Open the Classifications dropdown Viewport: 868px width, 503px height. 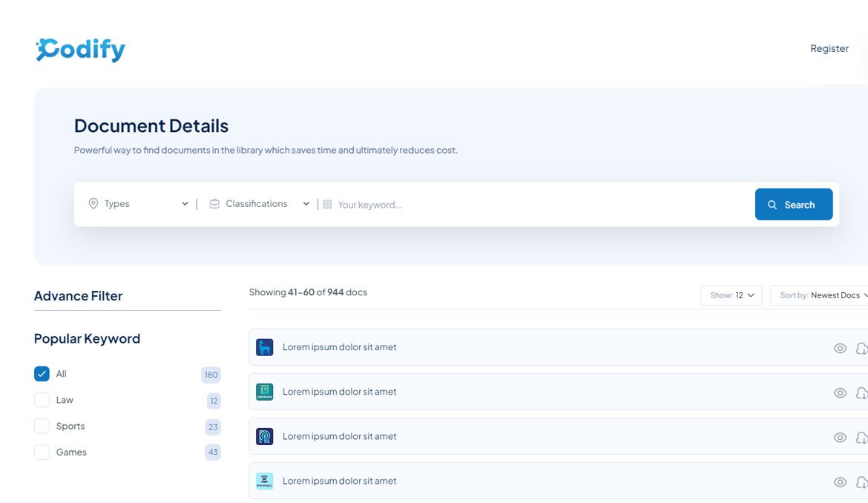259,203
